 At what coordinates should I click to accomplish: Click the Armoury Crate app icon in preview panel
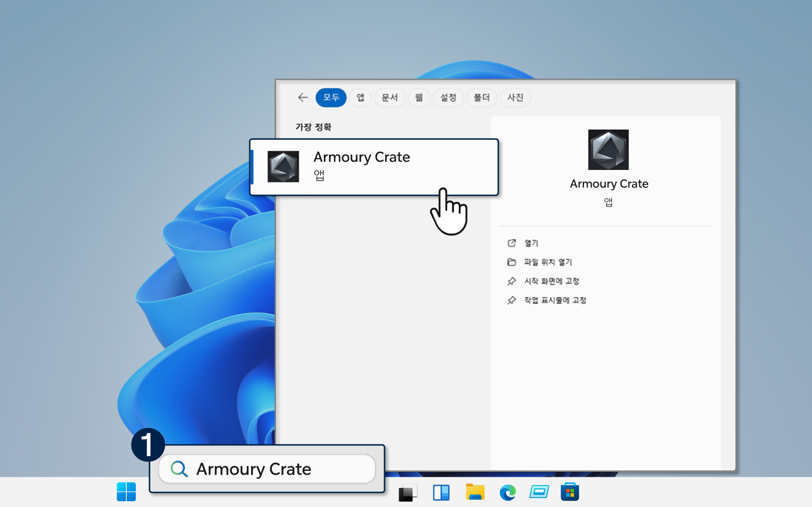click(608, 149)
